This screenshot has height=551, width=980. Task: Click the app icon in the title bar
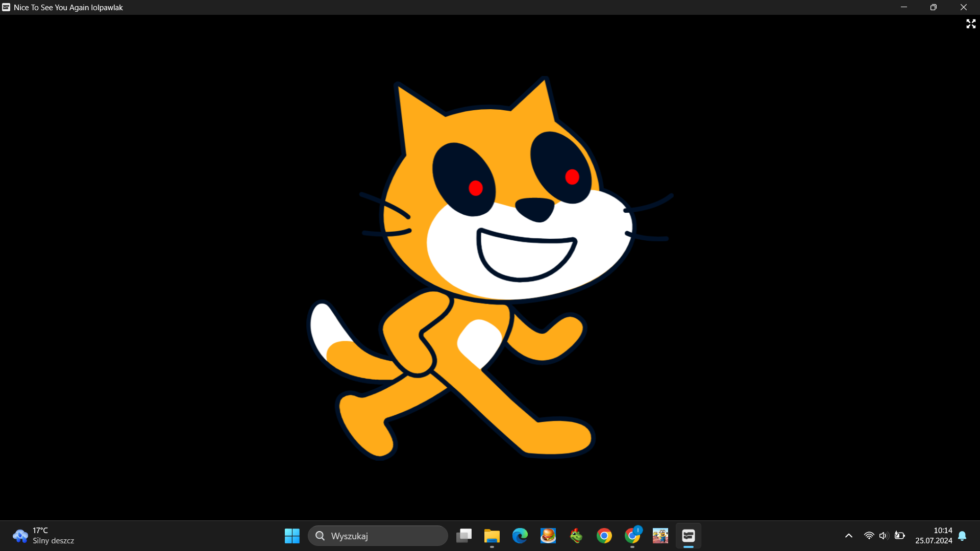pyautogui.click(x=6, y=7)
